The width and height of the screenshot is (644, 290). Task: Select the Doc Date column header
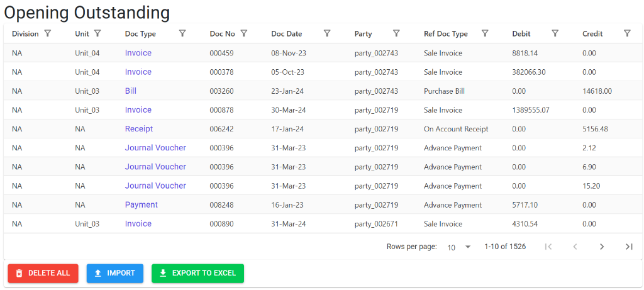[x=287, y=34]
